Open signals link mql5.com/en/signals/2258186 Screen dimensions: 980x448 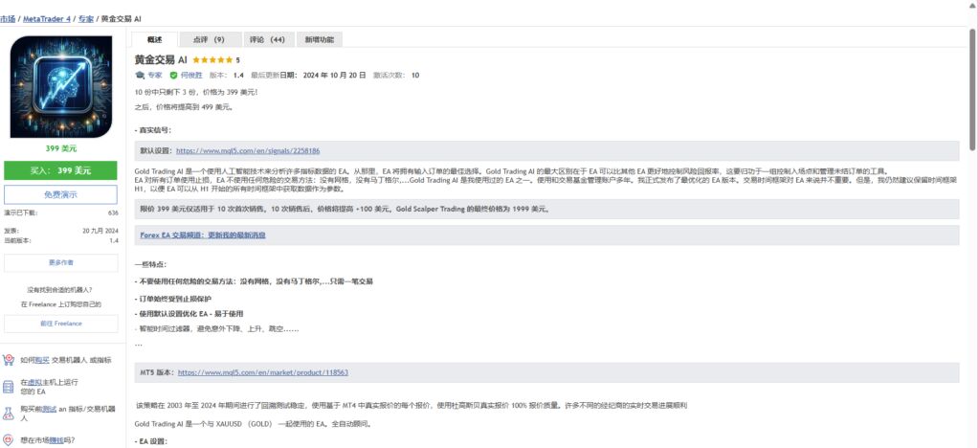coord(248,150)
